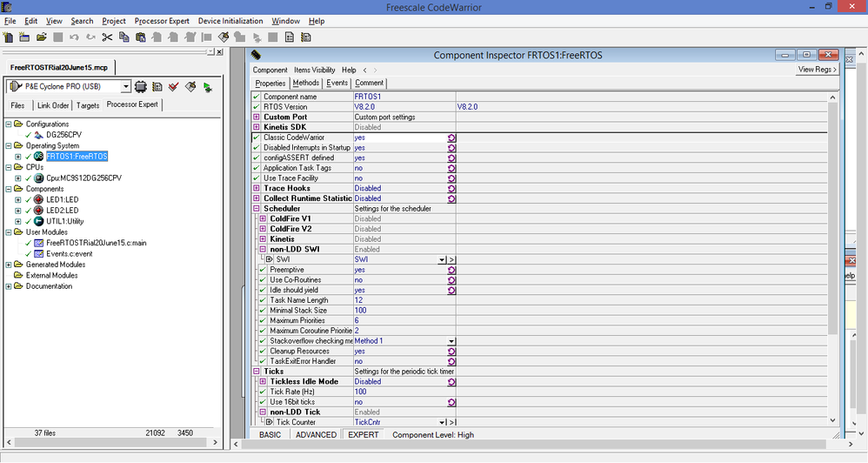Expand the Generated Modules folder
This screenshot has height=463, width=868.
tap(9, 265)
